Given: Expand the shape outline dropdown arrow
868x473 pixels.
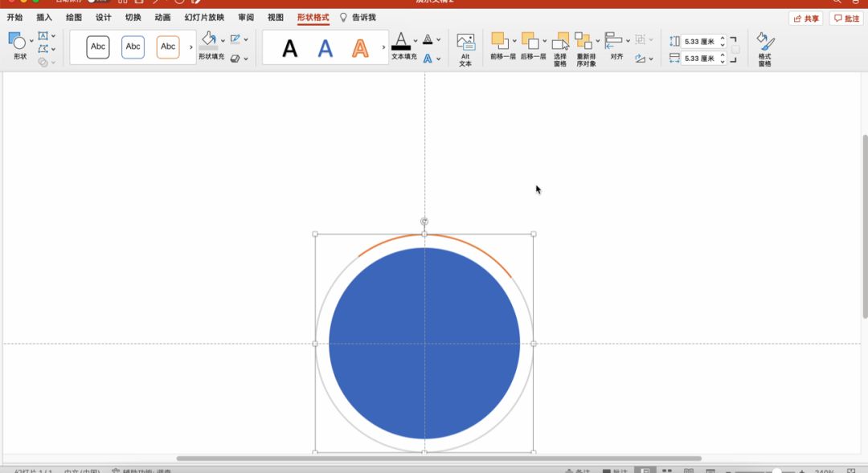Looking at the screenshot, I should tap(246, 40).
